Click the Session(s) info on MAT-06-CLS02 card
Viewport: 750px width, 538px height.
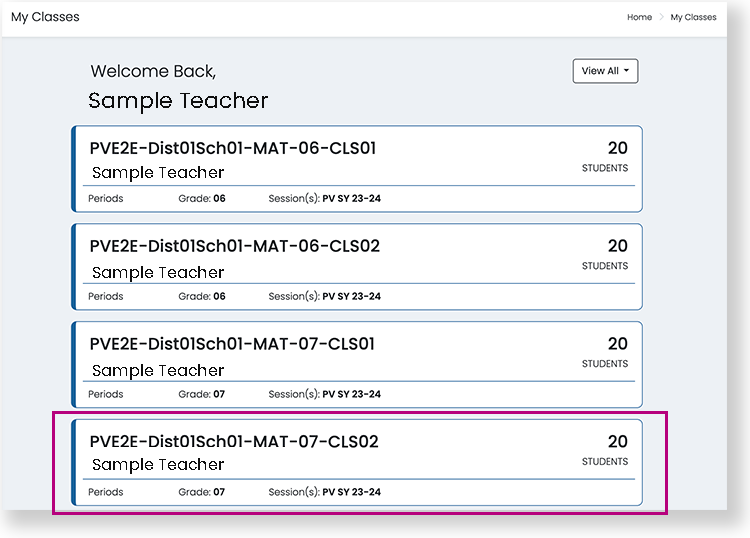pos(324,296)
